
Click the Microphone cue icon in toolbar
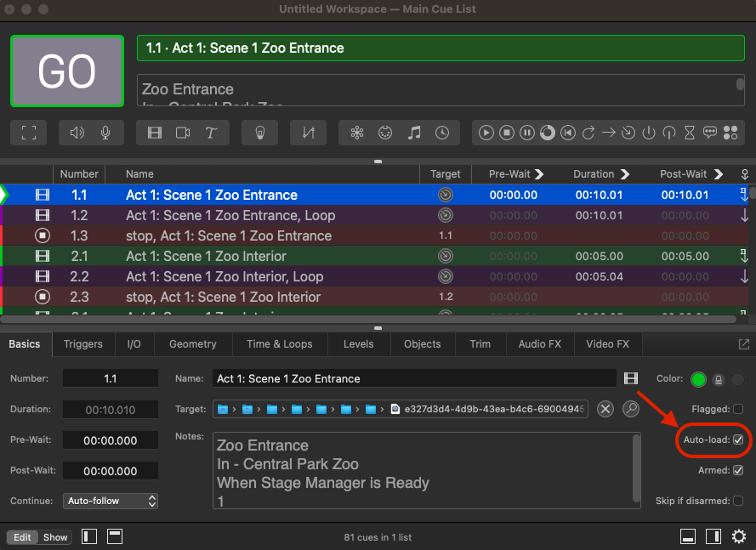click(x=105, y=133)
